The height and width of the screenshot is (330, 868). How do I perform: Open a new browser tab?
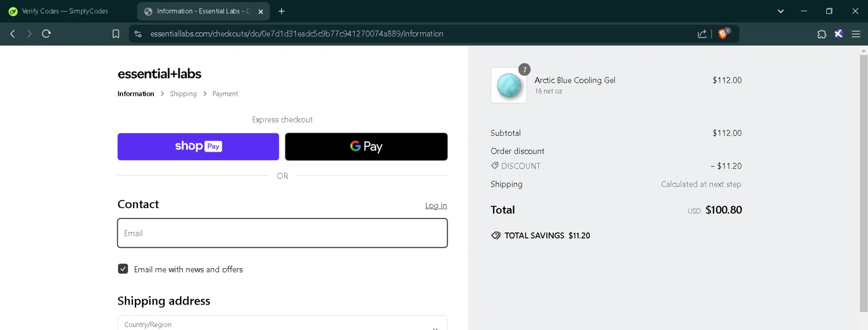point(281,11)
